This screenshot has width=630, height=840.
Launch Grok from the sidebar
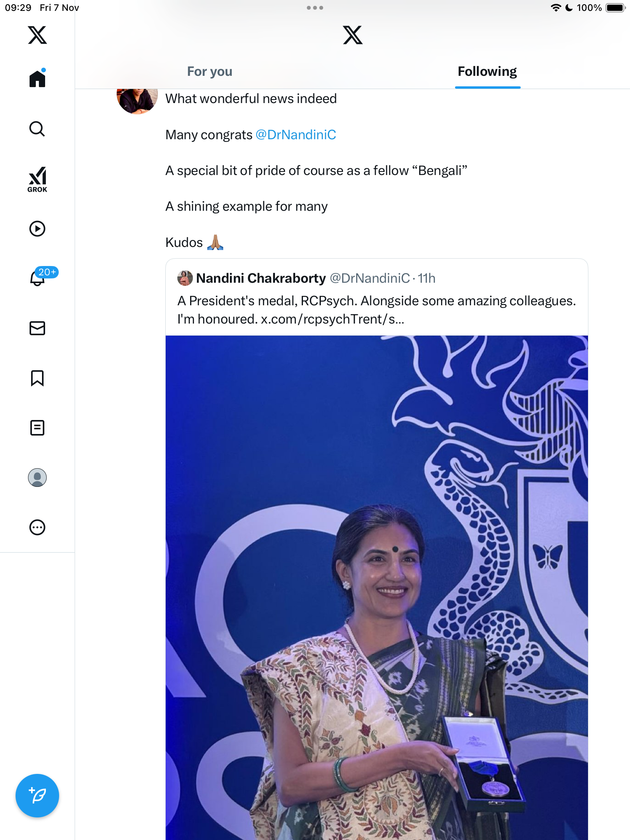[37, 179]
